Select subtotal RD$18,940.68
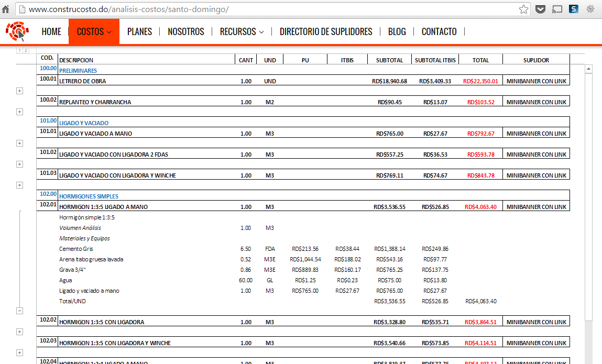602x364 pixels. click(x=389, y=81)
